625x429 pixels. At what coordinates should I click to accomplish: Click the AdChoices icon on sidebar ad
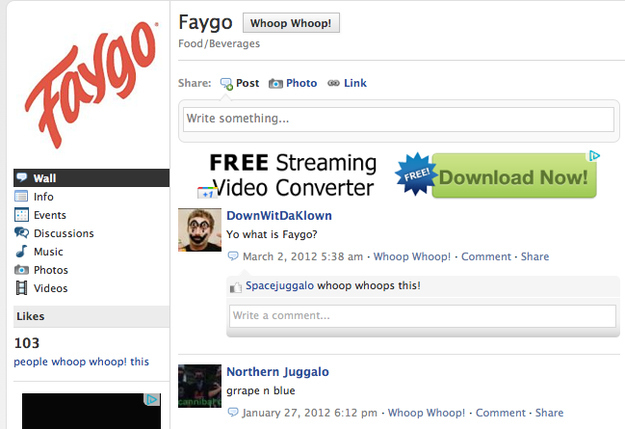[152, 399]
